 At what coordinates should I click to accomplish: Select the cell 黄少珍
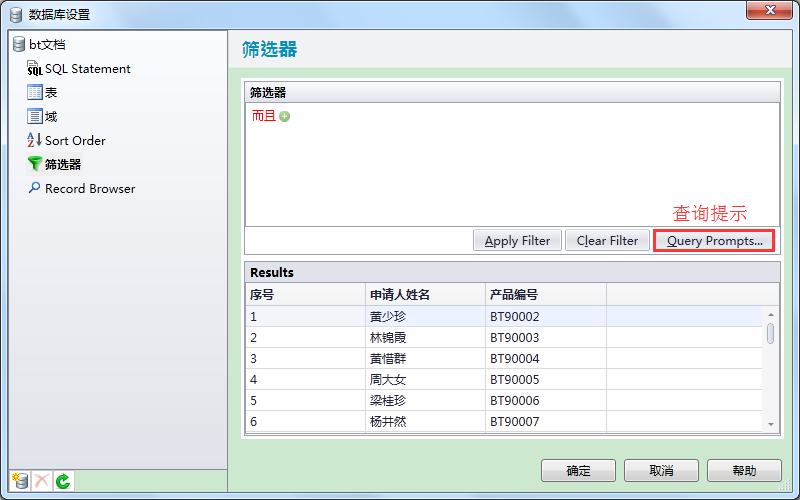point(426,316)
